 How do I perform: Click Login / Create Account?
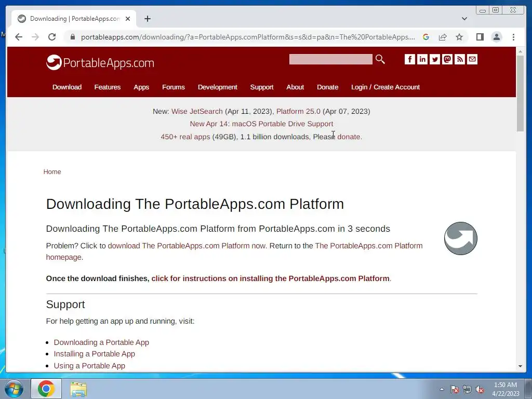(385, 87)
